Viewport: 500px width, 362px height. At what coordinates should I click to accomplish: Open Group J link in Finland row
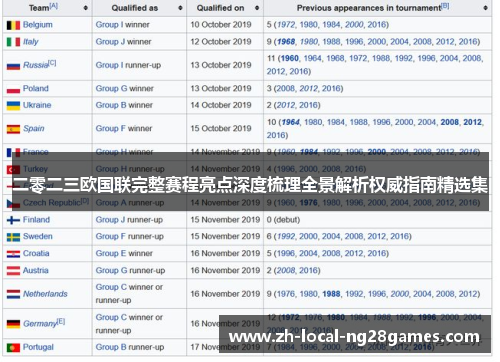click(110, 220)
